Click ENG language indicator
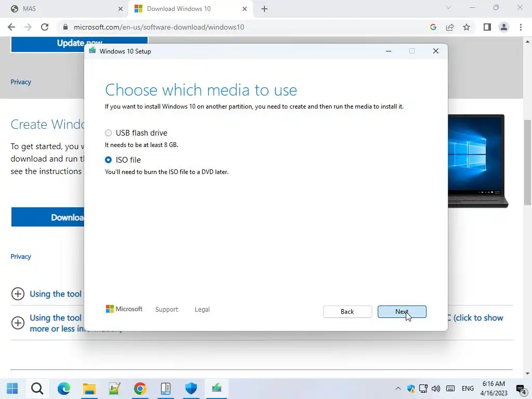Screen dimensions: 532x399 [468, 389]
